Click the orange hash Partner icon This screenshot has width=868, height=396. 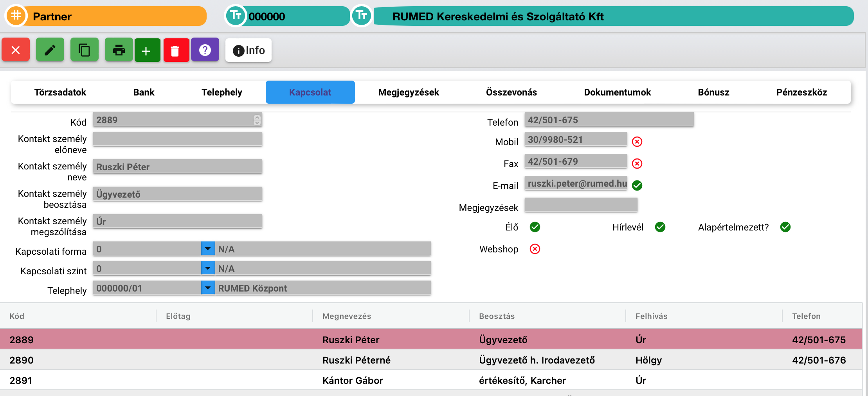[x=16, y=16]
